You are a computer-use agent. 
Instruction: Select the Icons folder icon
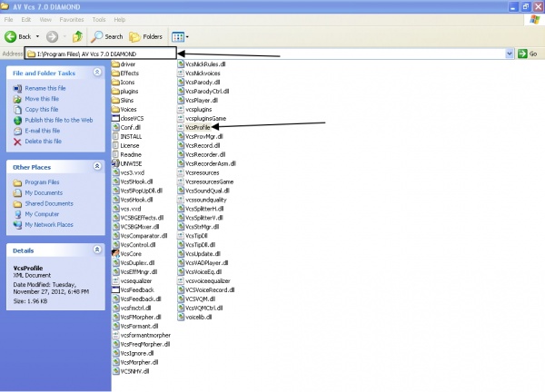[x=115, y=83]
